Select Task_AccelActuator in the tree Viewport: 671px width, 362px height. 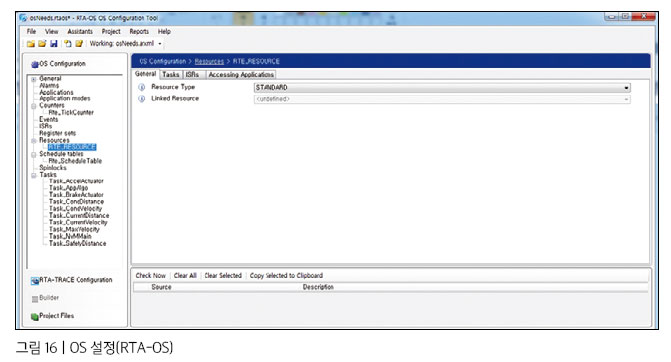coord(76,181)
